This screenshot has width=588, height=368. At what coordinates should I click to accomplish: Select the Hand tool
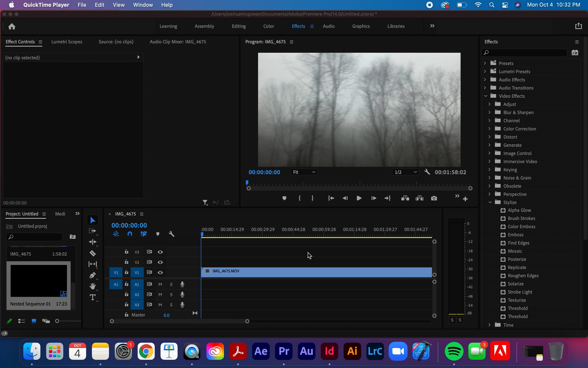[93, 286]
